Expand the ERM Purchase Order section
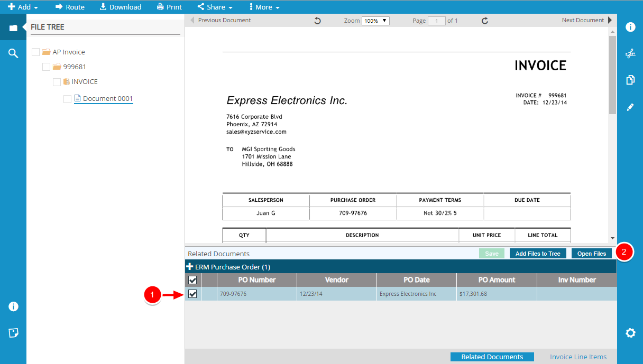Screen dimensions: 643x364 click(x=190, y=267)
